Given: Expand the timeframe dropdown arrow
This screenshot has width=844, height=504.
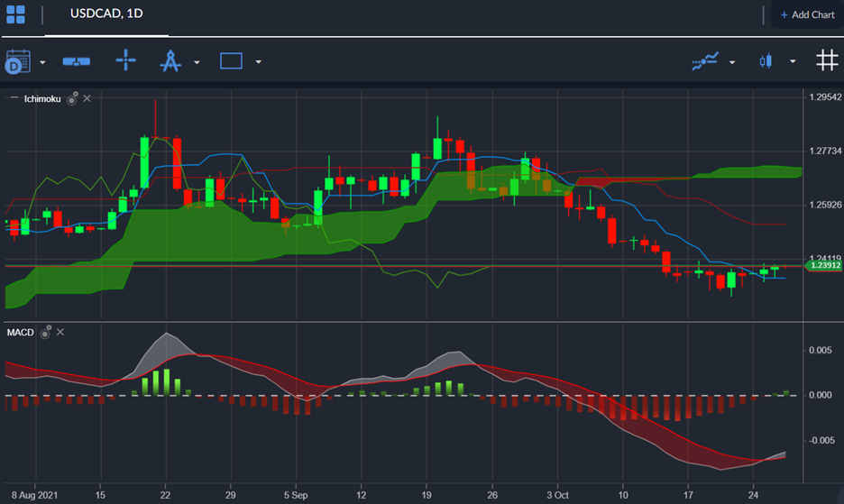Looking at the screenshot, I should (42, 62).
